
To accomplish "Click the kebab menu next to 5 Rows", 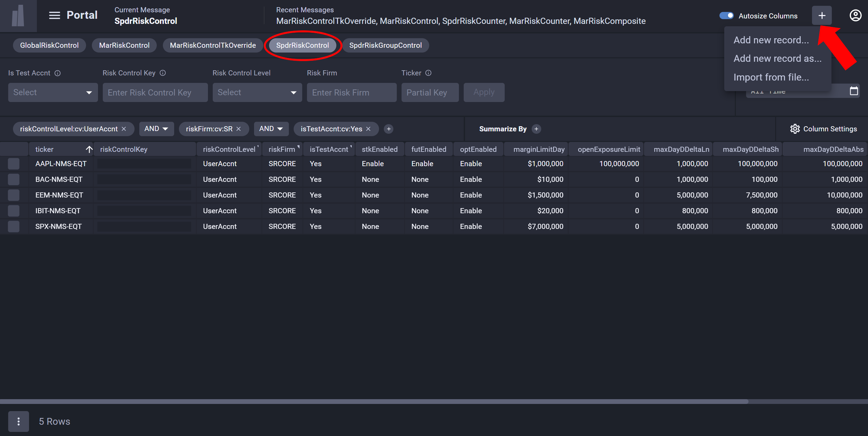I will [x=18, y=421].
